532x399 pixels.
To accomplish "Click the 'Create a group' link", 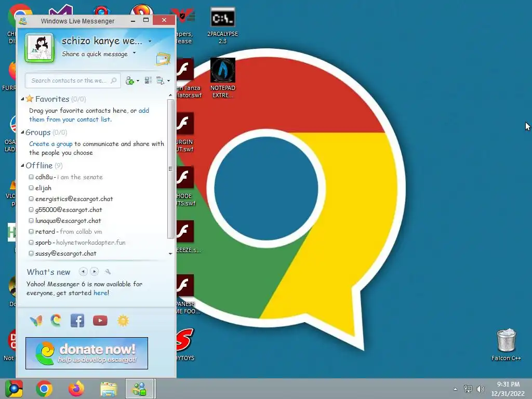I will point(50,144).
